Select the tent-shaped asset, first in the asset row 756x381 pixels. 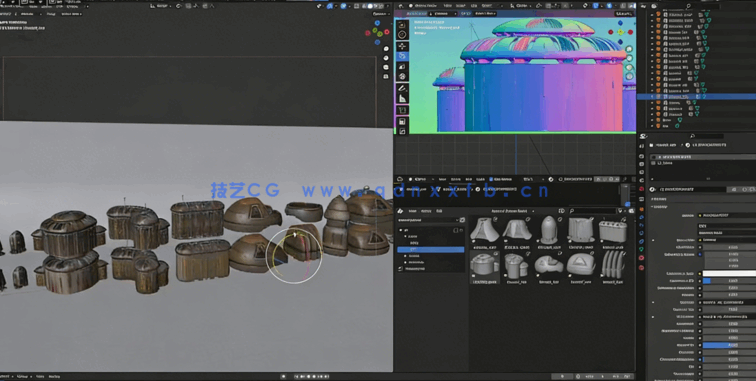pyautogui.click(x=485, y=231)
